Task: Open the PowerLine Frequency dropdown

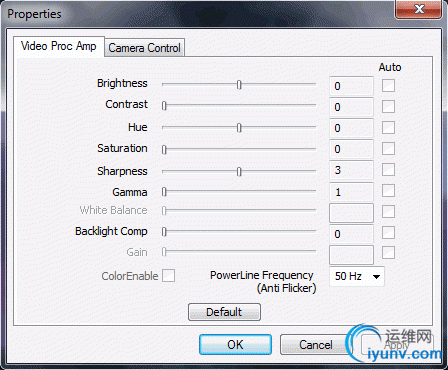Action: [357, 276]
